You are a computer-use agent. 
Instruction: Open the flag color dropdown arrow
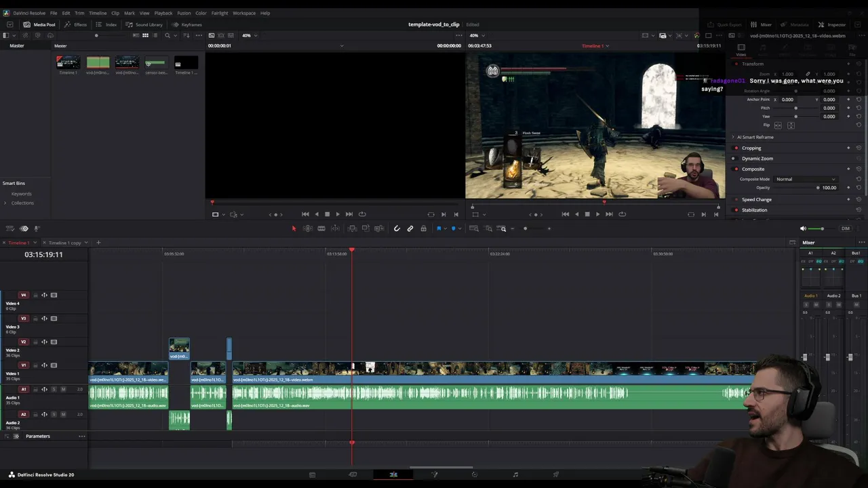445,228
